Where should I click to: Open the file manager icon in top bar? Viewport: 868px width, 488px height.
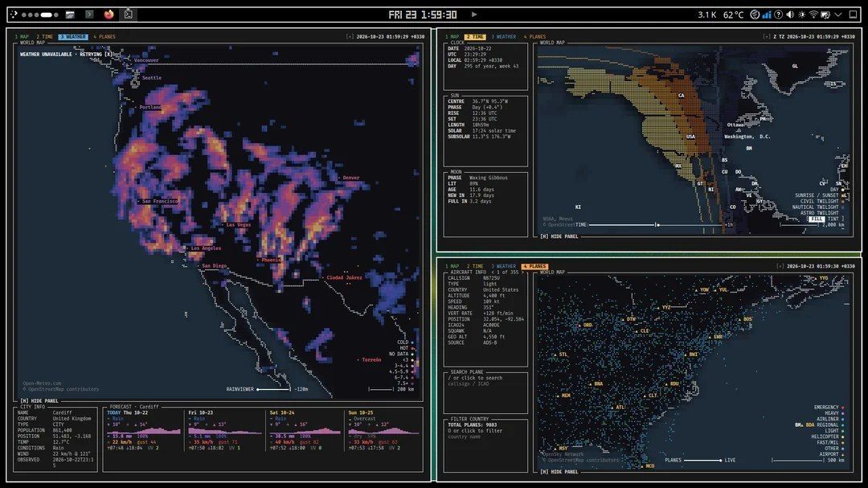click(70, 14)
